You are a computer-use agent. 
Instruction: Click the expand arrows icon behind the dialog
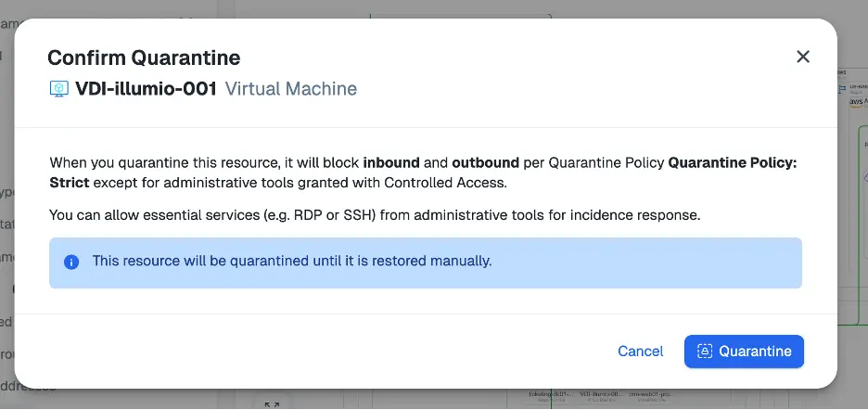pyautogui.click(x=272, y=405)
